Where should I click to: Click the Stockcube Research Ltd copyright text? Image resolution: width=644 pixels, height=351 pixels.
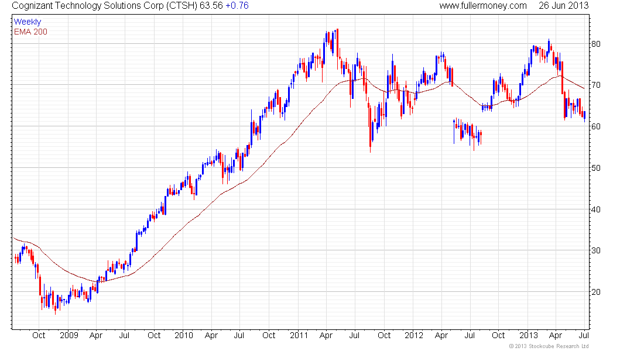click(549, 346)
